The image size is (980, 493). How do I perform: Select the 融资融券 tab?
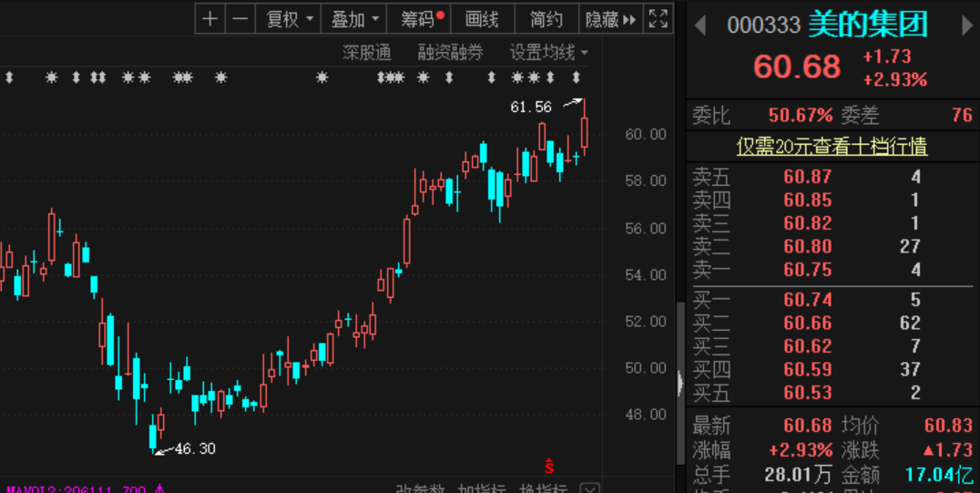tap(450, 53)
